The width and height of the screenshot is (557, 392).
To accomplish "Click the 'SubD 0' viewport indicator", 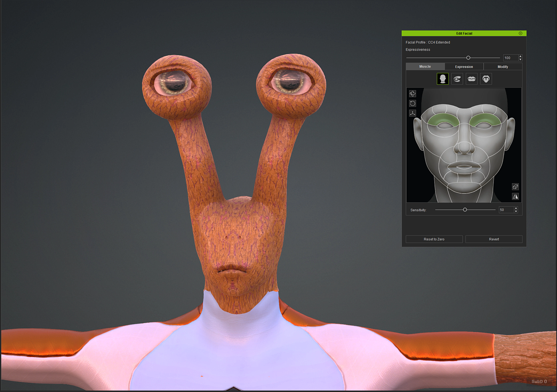I will click(x=539, y=381).
